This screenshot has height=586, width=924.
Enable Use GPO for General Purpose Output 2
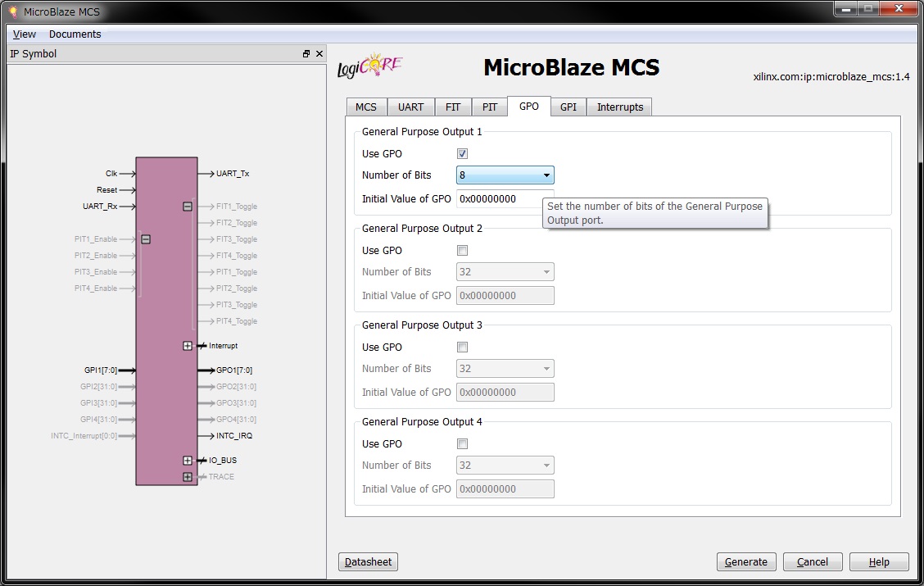coord(462,250)
